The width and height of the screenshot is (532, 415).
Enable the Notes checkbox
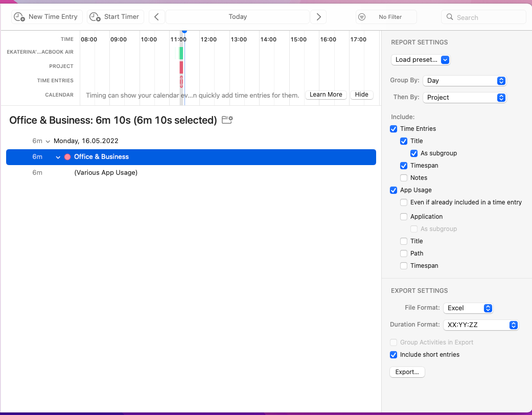point(404,178)
